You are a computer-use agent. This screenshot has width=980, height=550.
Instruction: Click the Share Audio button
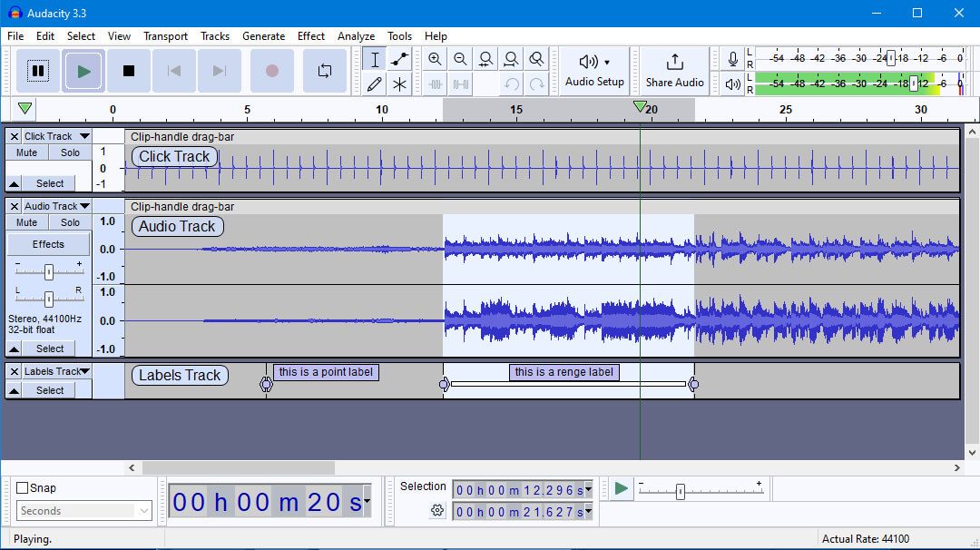click(x=674, y=72)
